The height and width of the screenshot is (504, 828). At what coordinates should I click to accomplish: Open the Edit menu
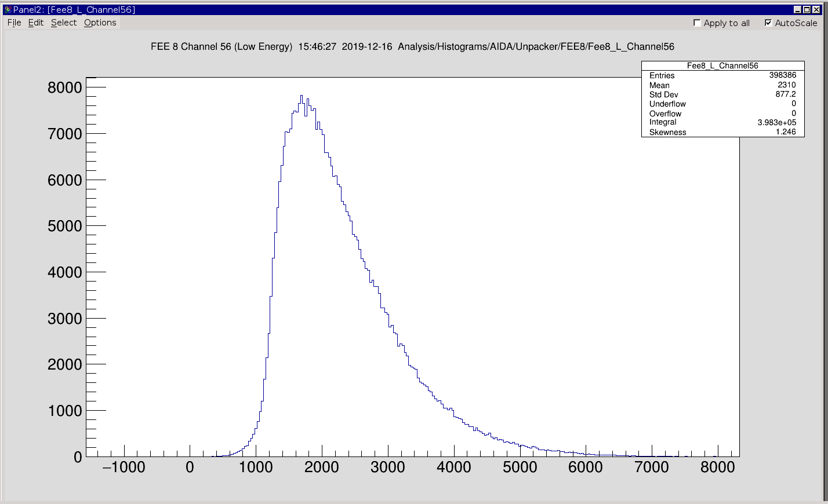coord(36,23)
